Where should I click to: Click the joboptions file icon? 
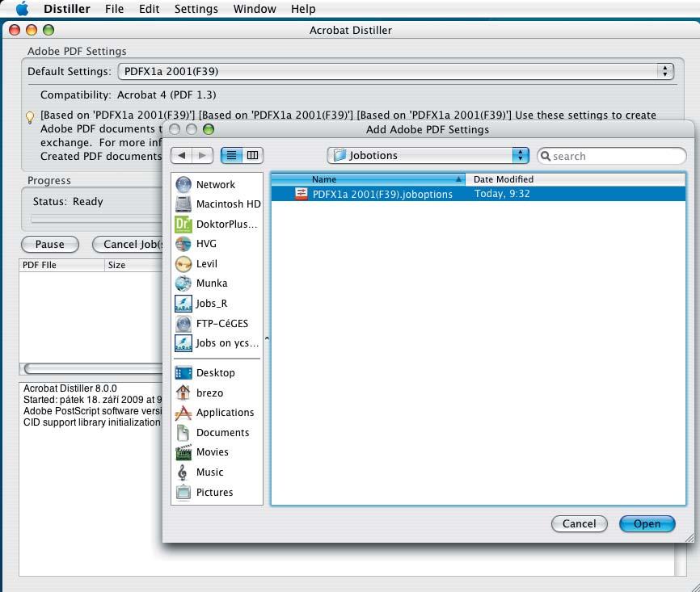pos(302,194)
